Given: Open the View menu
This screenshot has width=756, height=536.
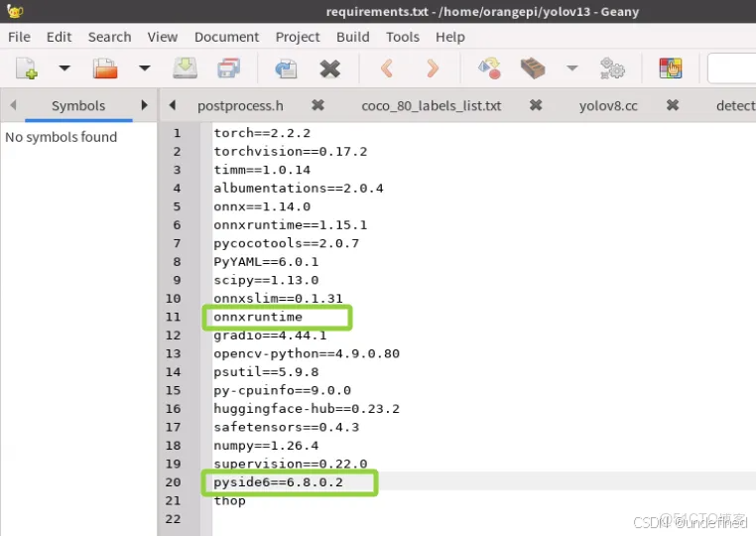Looking at the screenshot, I should point(163,37).
